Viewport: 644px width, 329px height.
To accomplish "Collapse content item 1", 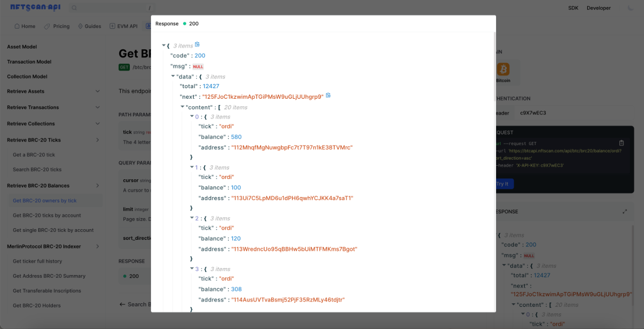I will [x=192, y=167].
